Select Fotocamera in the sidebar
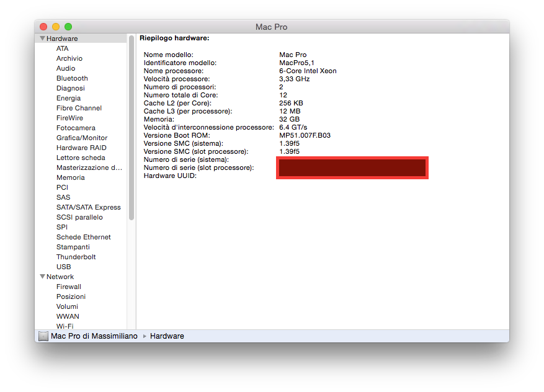This screenshot has width=544, height=392. [76, 128]
